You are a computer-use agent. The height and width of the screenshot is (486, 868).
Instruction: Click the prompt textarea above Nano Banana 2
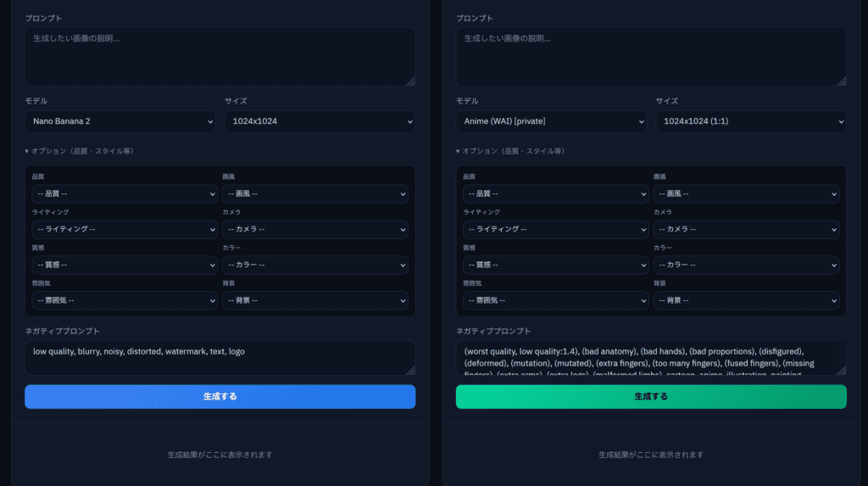[220, 57]
